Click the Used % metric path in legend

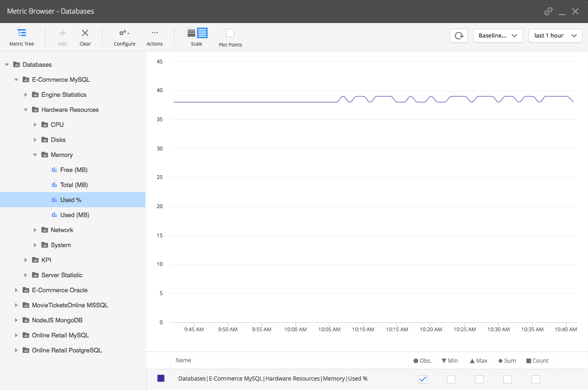point(273,379)
